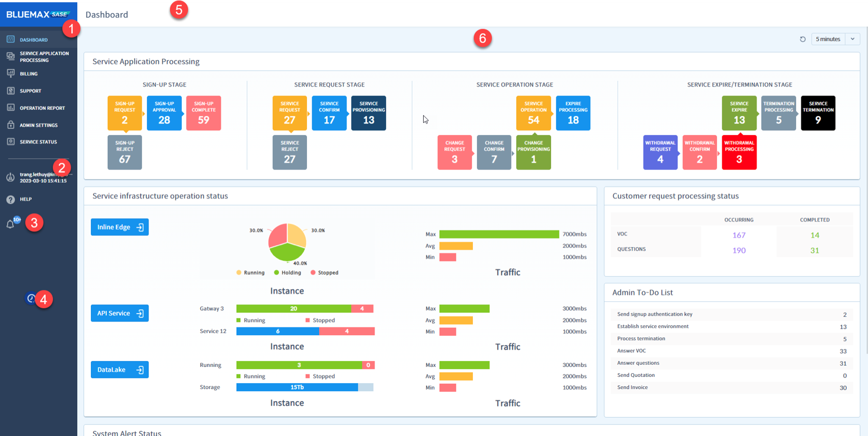Click the refresh icon beside interval selector
868x436 pixels.
pyautogui.click(x=802, y=39)
